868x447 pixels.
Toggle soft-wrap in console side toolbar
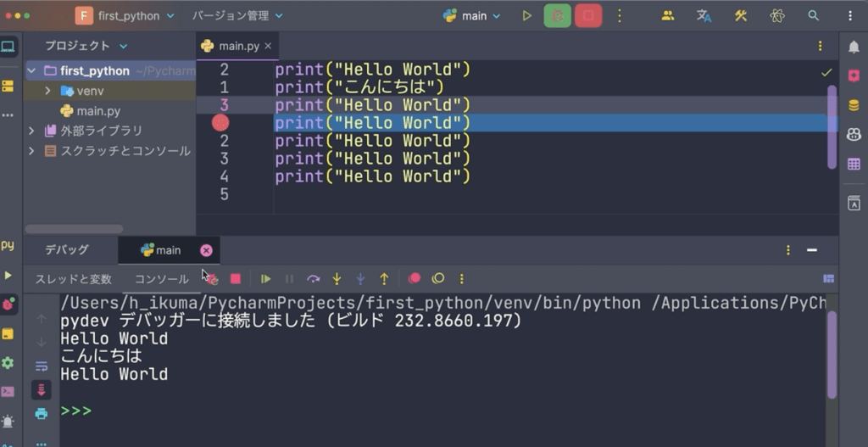tap(41, 366)
